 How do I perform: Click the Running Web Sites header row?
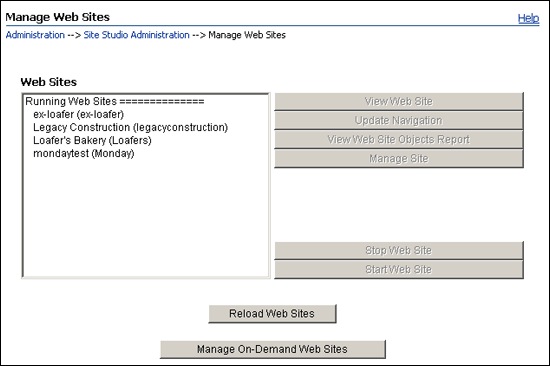click(146, 101)
